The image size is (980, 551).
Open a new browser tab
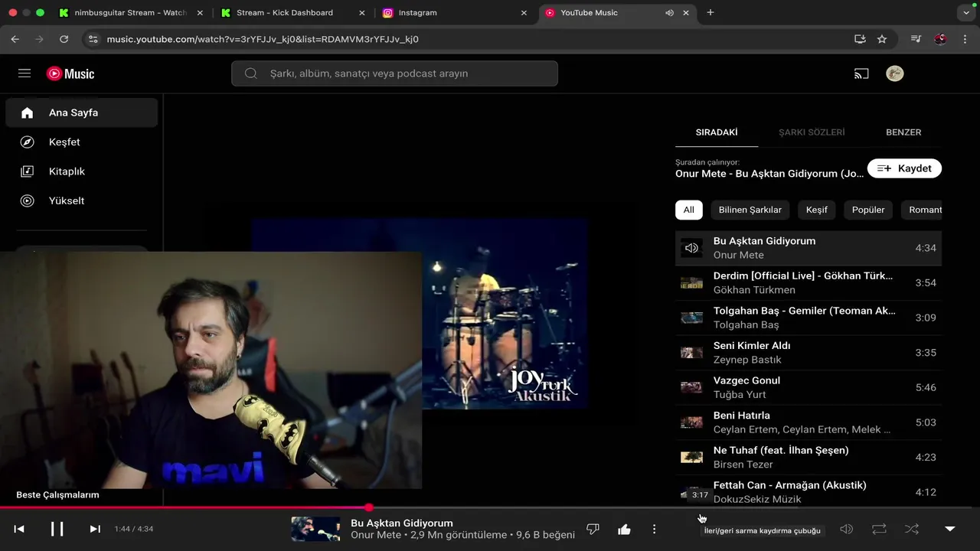point(710,13)
